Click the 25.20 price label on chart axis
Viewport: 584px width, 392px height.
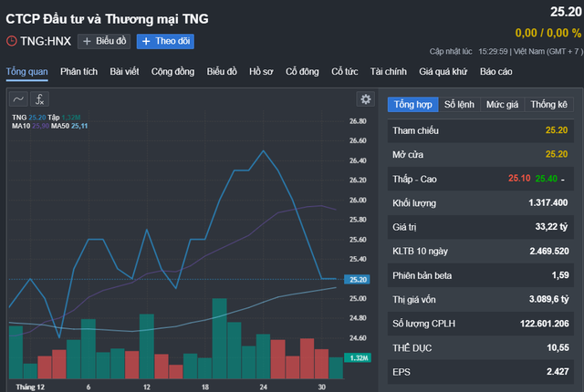click(357, 279)
